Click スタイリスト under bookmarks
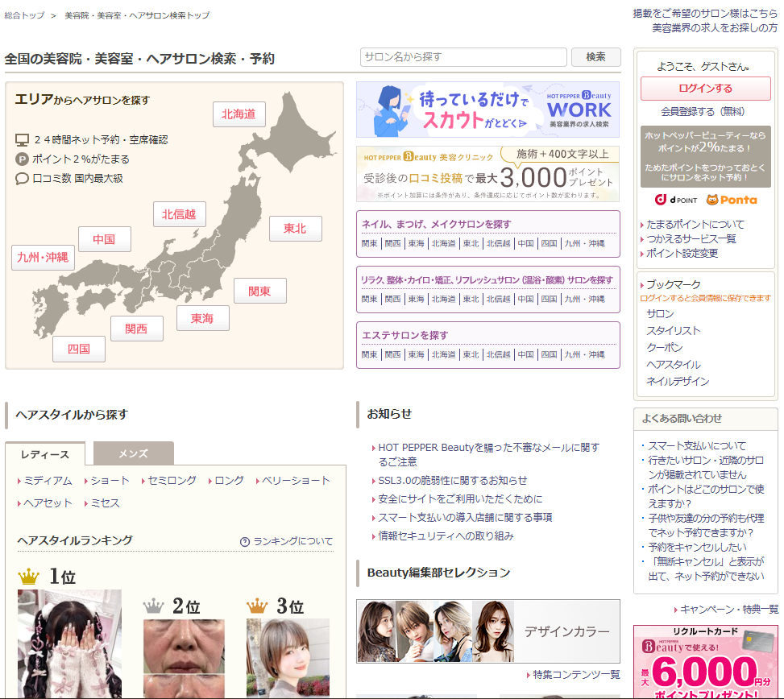Viewport: 784px width, 699px height. 673,331
